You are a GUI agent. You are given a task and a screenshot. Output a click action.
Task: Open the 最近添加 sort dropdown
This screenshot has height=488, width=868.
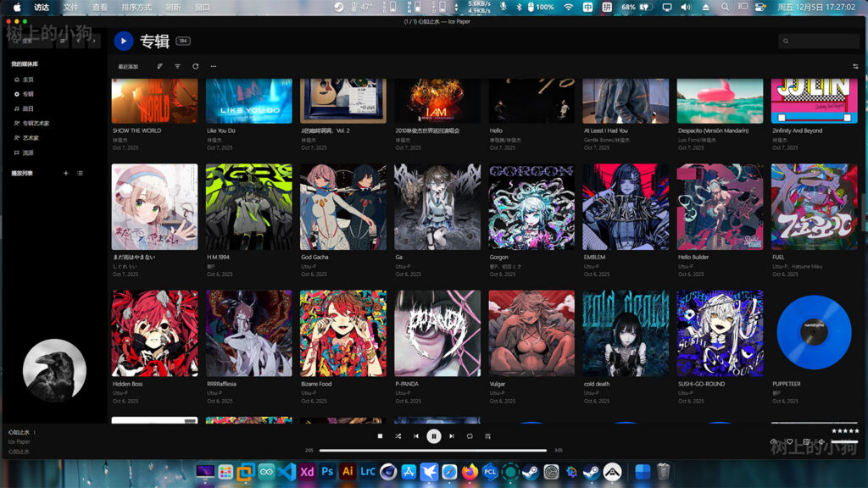(128, 66)
